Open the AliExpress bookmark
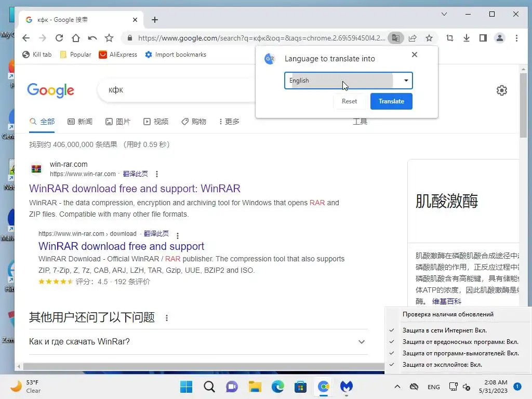Image resolution: width=532 pixels, height=399 pixels. [118, 55]
